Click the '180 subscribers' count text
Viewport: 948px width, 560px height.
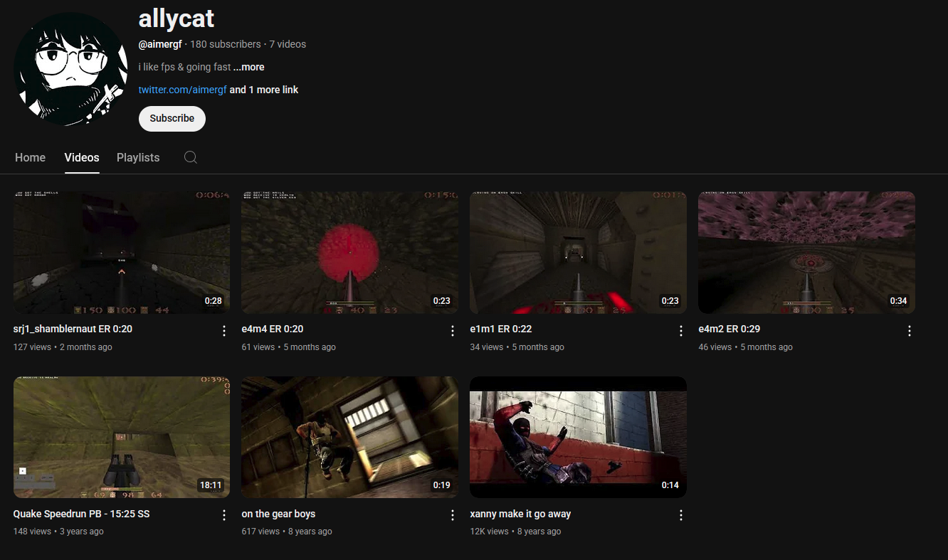click(x=226, y=44)
